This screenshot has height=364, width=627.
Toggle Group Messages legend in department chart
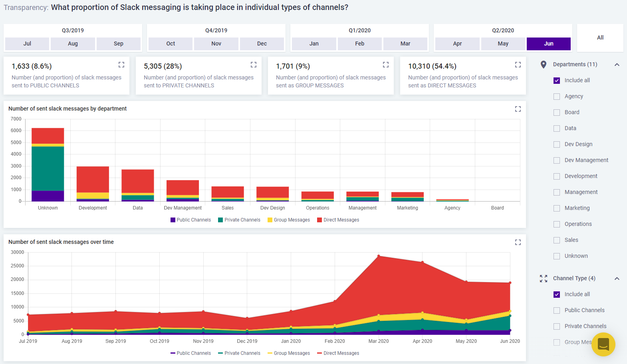click(289, 220)
